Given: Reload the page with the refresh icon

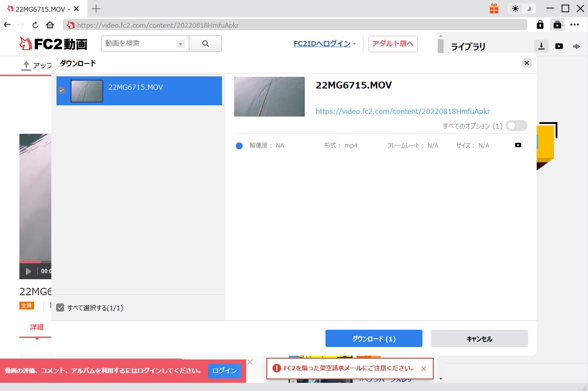Looking at the screenshot, I should click(35, 25).
